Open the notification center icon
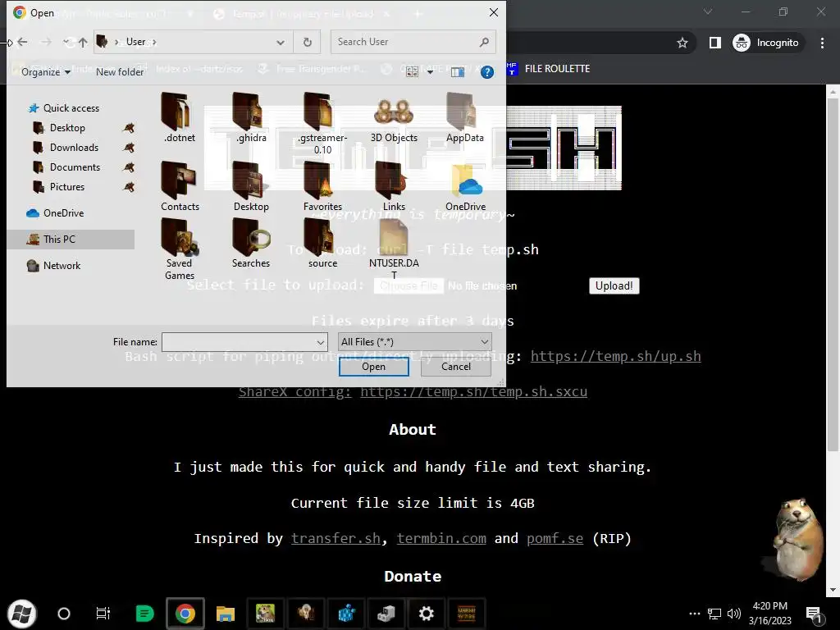840x630 pixels. click(x=814, y=614)
